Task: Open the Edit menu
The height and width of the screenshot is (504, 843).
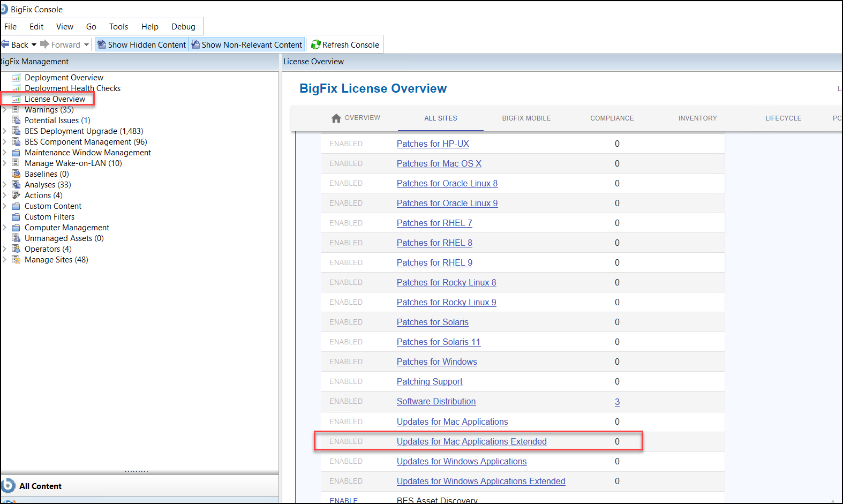Action: [36, 27]
